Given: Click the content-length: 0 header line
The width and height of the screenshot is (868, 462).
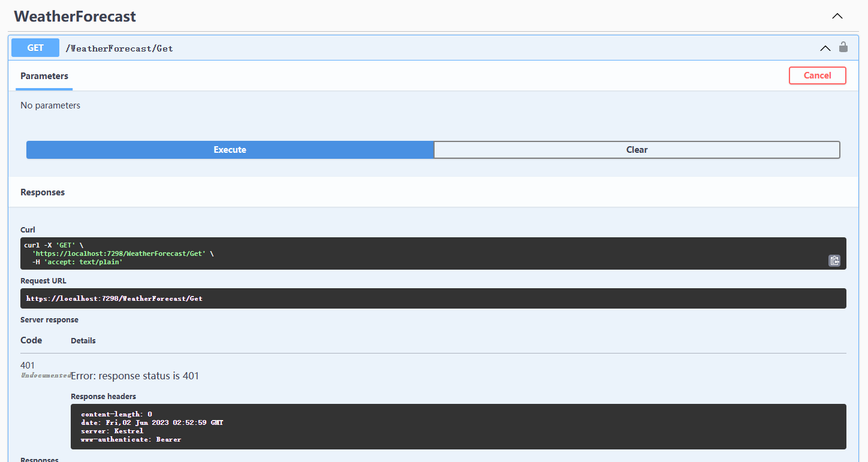Looking at the screenshot, I should [116, 414].
